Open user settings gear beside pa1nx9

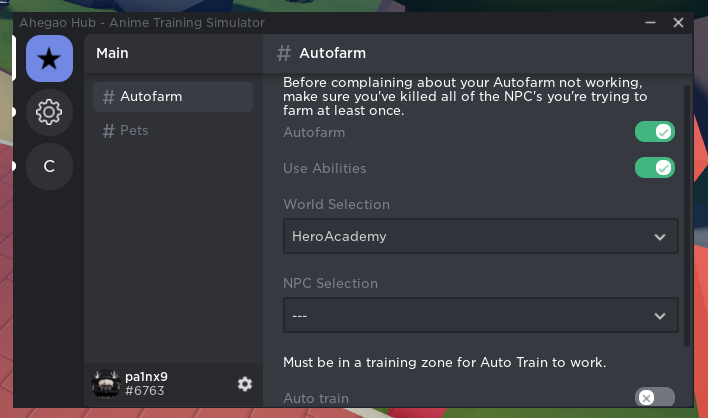[x=245, y=384]
